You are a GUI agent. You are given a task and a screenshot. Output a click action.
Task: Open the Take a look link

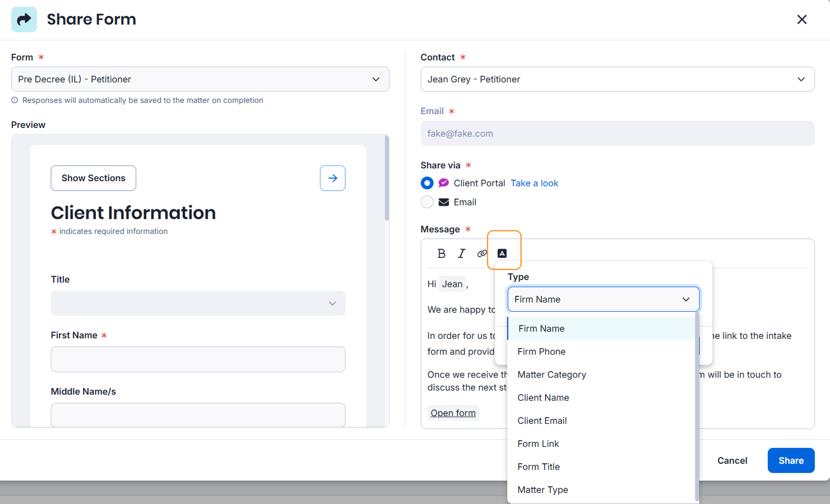(534, 183)
